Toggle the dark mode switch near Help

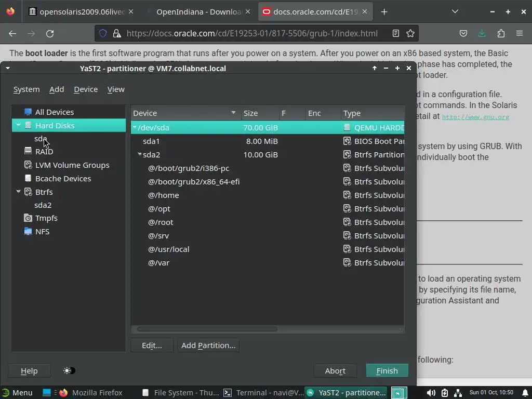click(x=69, y=370)
